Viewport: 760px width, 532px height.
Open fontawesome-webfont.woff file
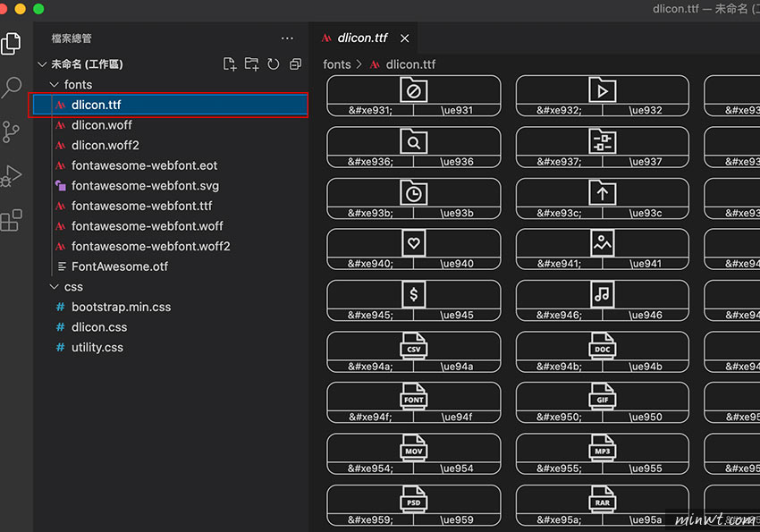(148, 226)
